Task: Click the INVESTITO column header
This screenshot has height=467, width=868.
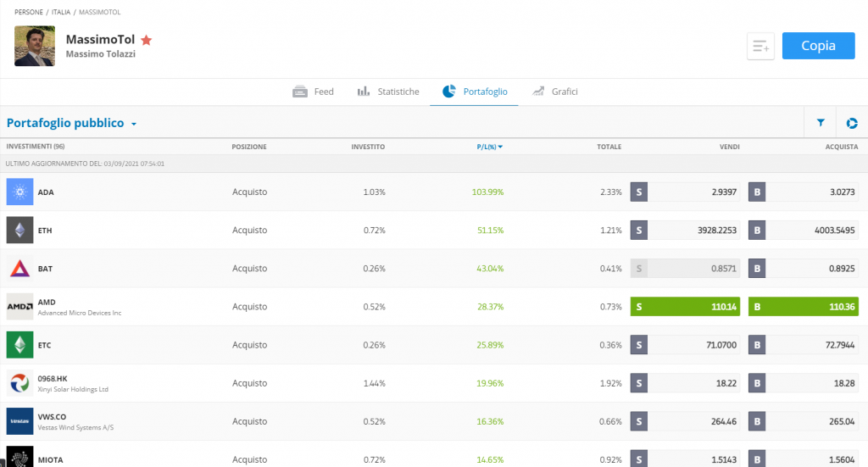Action: [368, 147]
